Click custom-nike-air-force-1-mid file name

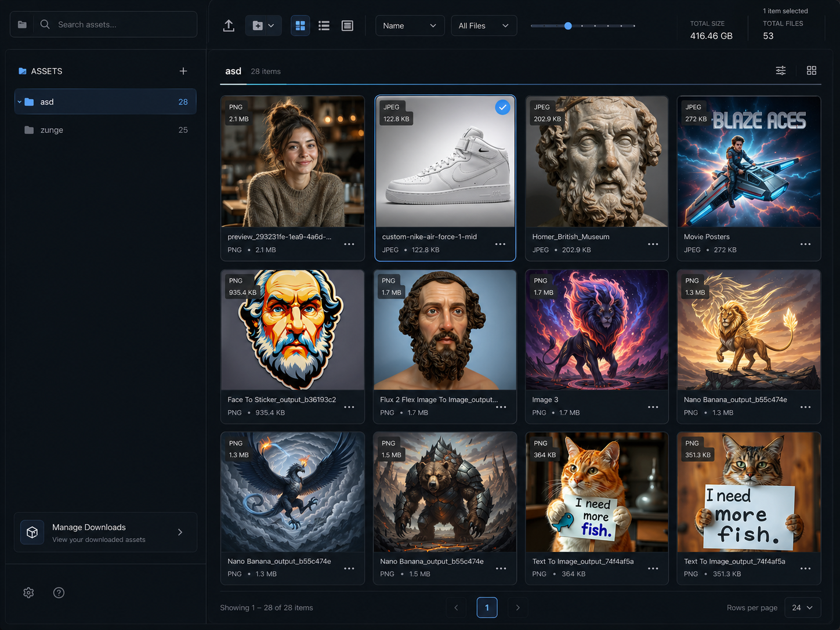(429, 237)
